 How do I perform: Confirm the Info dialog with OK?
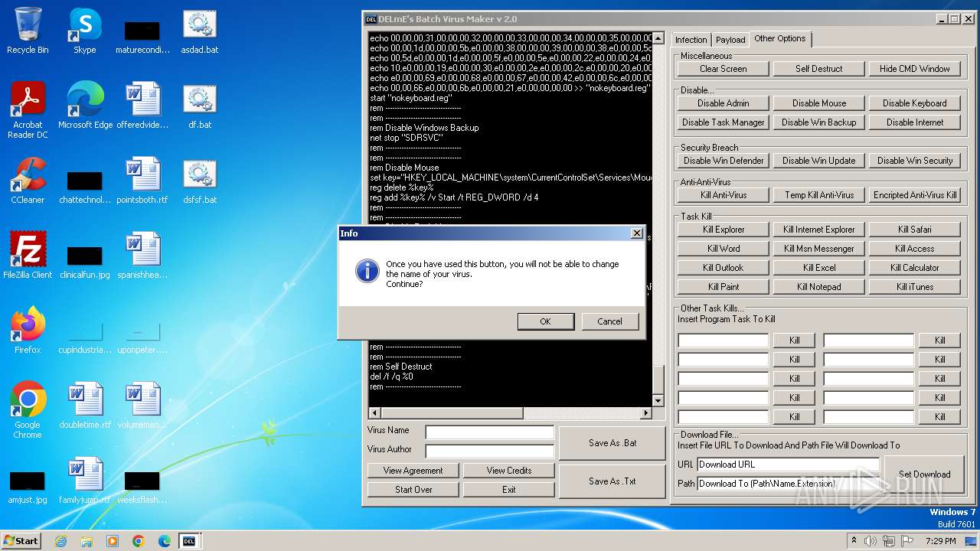545,321
